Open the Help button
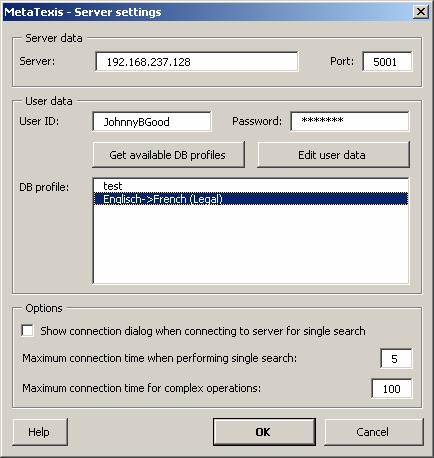Screen dimensions: 434x458 tap(40, 432)
